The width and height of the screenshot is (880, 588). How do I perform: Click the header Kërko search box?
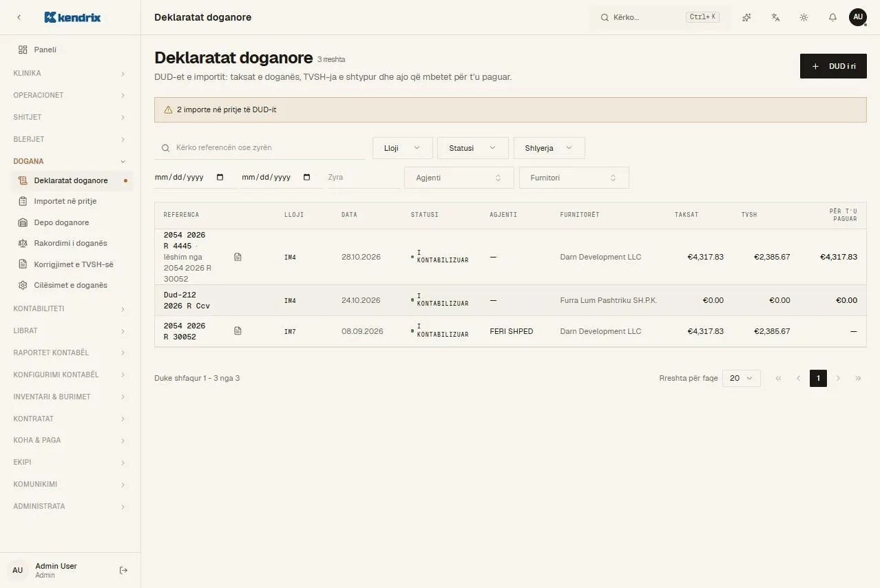(x=658, y=17)
